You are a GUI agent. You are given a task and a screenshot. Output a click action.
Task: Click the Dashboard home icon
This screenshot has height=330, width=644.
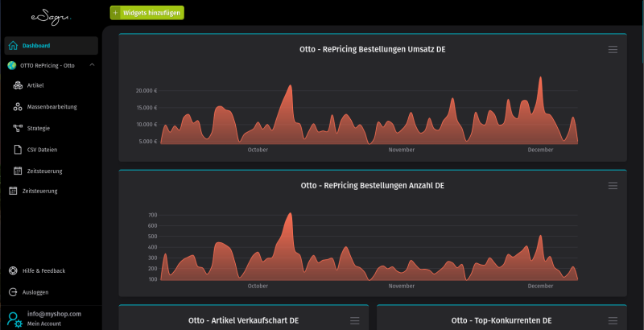click(x=13, y=45)
